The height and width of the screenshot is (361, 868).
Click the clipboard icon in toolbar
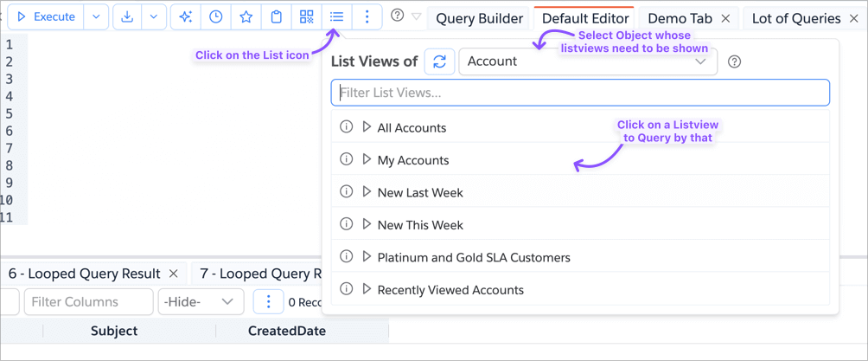click(277, 16)
